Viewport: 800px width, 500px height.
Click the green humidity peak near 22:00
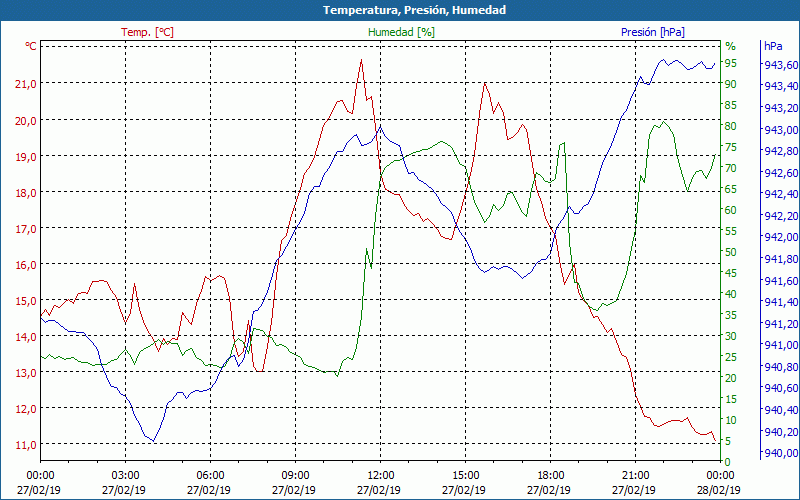click(x=663, y=122)
